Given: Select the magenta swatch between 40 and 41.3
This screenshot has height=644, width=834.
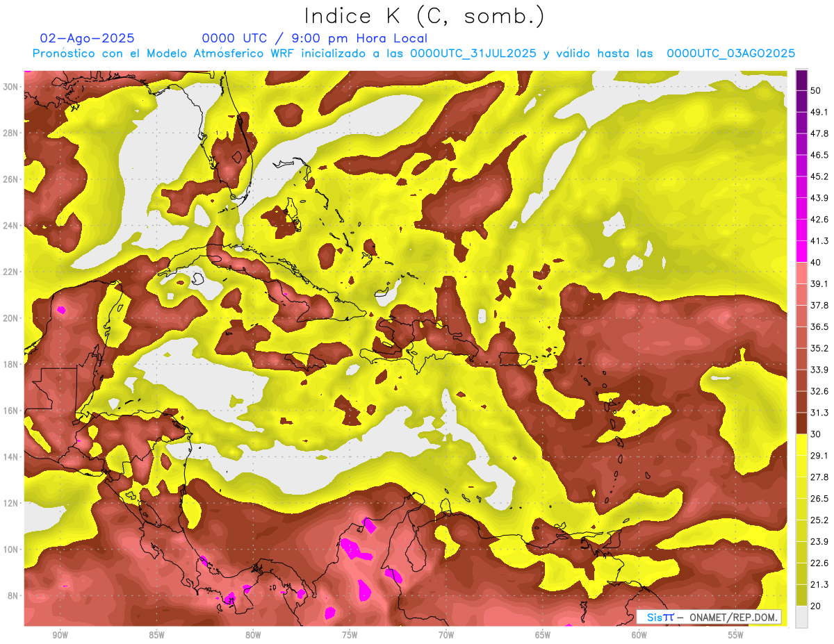Looking at the screenshot, I should point(801,251).
